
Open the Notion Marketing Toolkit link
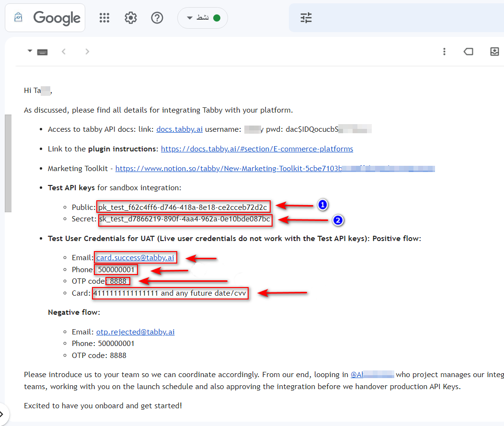click(x=275, y=169)
